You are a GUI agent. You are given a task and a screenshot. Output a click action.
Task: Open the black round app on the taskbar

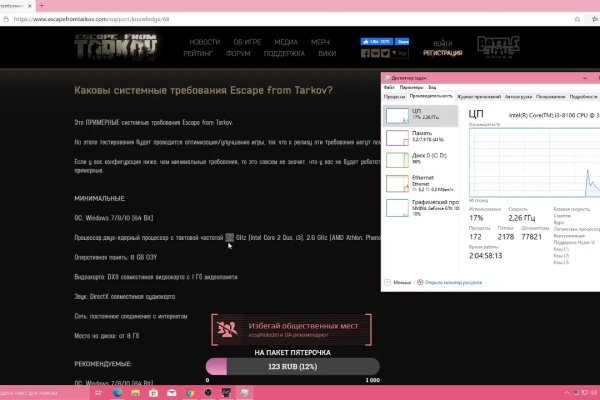click(208, 393)
